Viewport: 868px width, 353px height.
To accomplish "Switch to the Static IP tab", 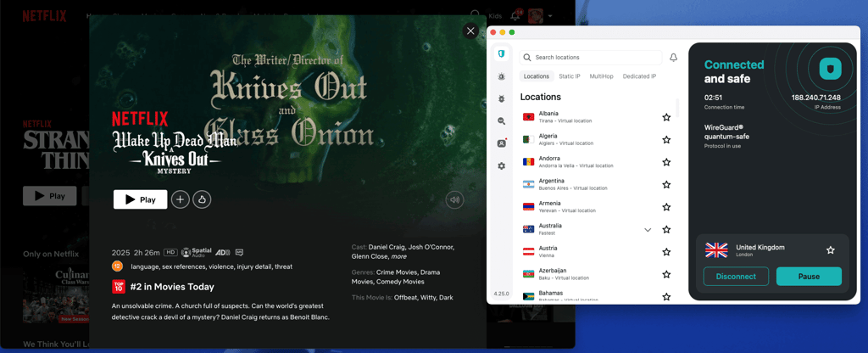I will [570, 76].
